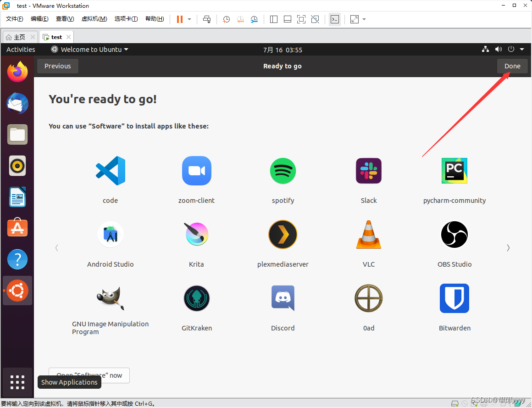The image size is (532, 408).
Task: Open Thunderbird mail from the dock
Action: coord(17,103)
